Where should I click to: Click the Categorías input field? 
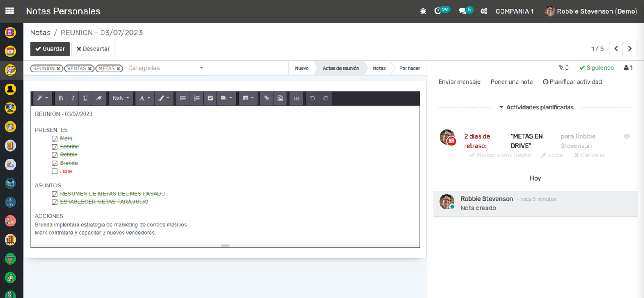[x=161, y=68]
